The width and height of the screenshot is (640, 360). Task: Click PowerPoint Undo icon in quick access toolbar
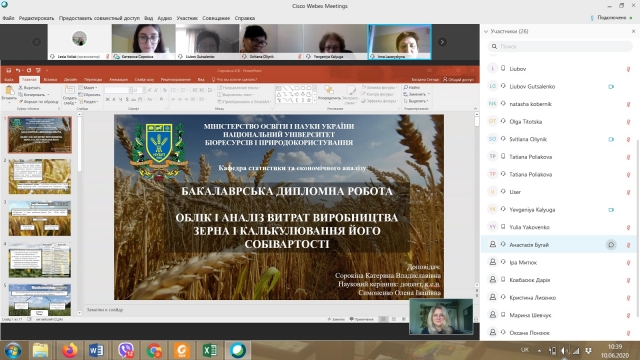18,70
